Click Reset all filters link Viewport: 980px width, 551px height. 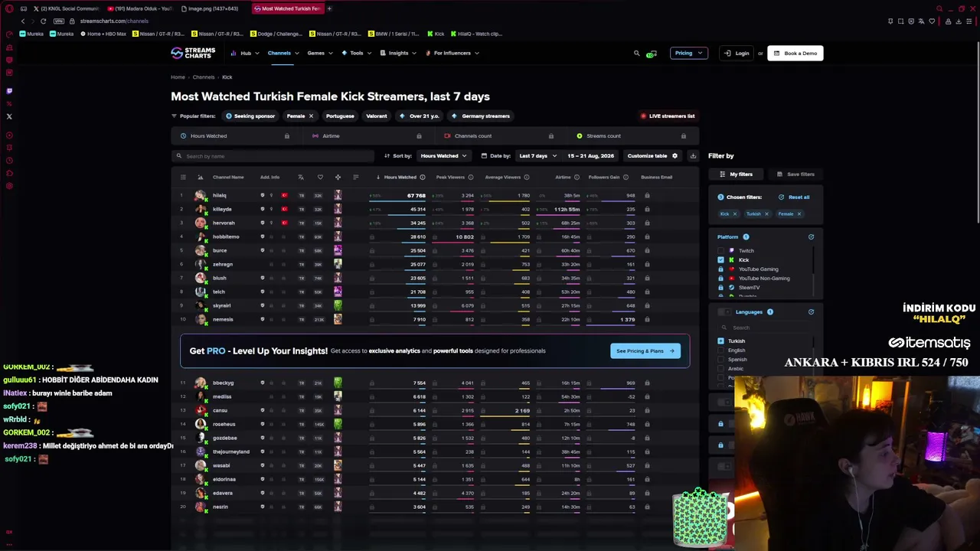click(794, 197)
